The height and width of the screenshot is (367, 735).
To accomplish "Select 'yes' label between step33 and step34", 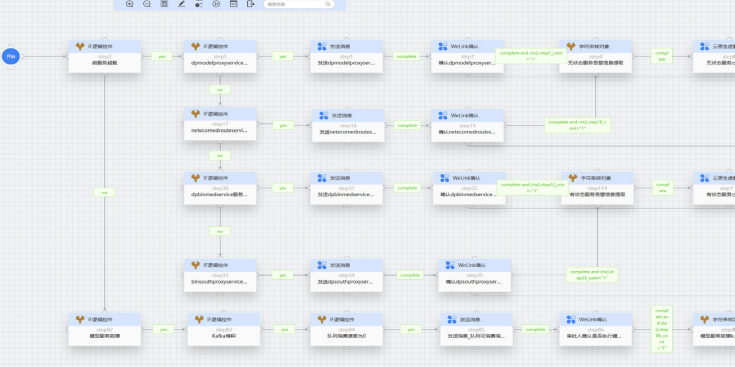I will click(283, 275).
